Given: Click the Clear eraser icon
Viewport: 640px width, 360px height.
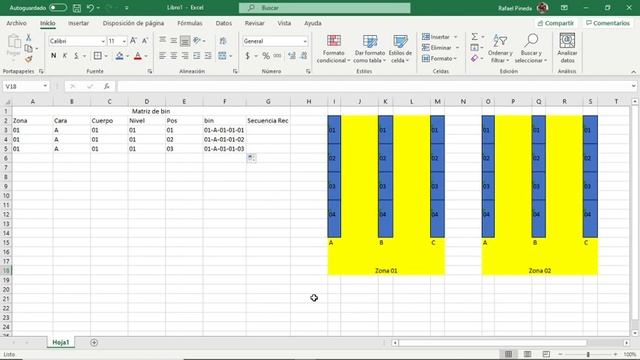Looking at the screenshot, I should pyautogui.click(x=474, y=59).
